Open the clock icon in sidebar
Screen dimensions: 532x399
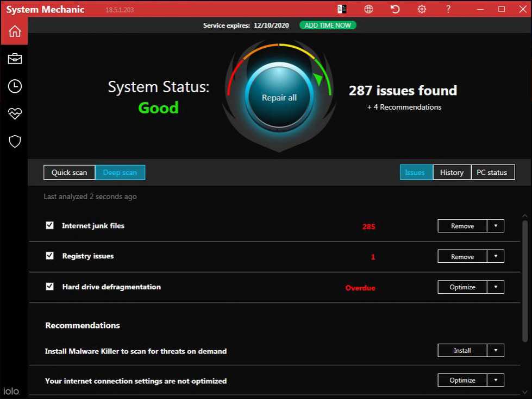tap(15, 86)
